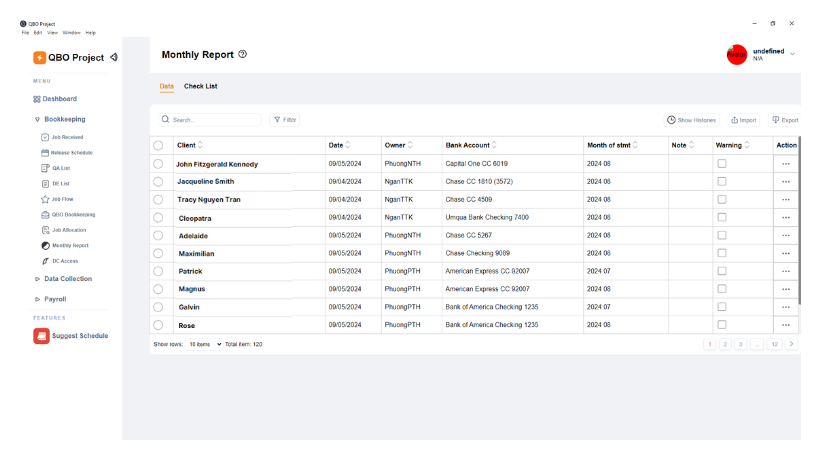This screenshot has width=820, height=460.
Task: Toggle the select-all circle in the table header
Action: point(158,145)
